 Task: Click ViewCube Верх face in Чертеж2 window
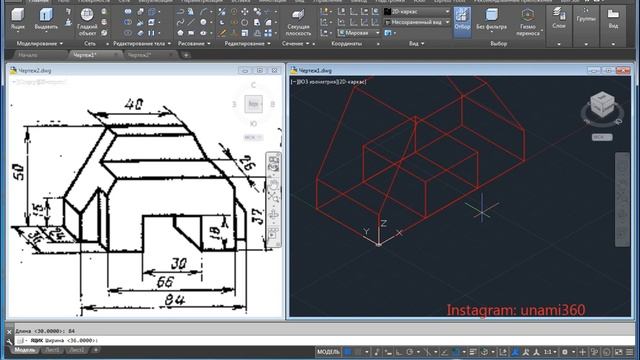[253, 104]
